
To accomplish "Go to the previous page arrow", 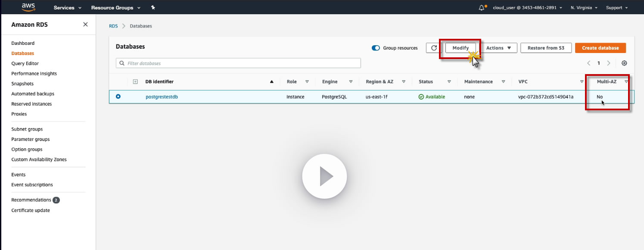I will (x=589, y=63).
